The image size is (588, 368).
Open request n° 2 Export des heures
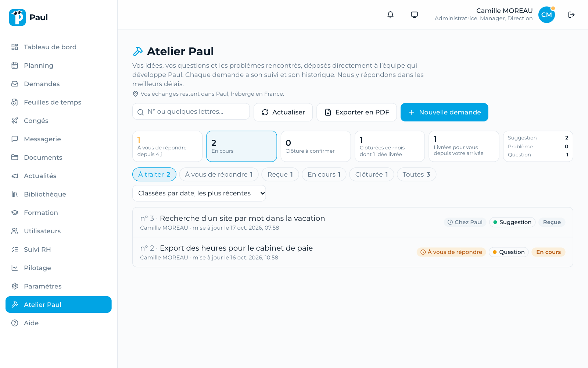pos(353,252)
